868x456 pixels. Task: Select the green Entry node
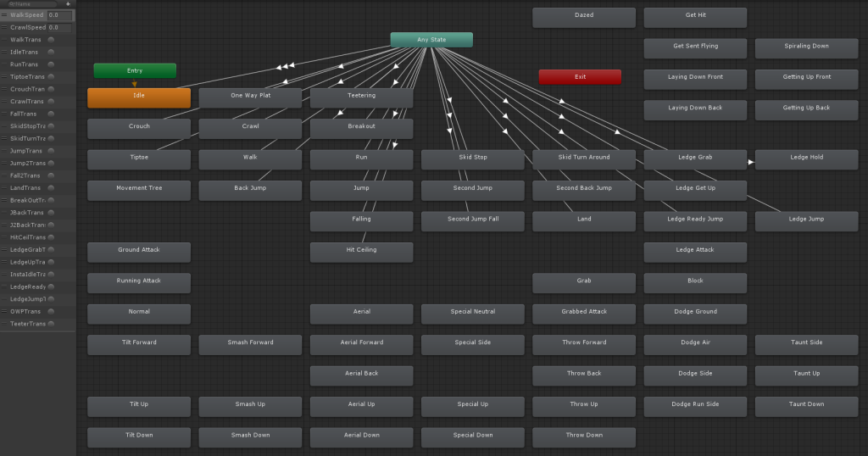coord(135,71)
